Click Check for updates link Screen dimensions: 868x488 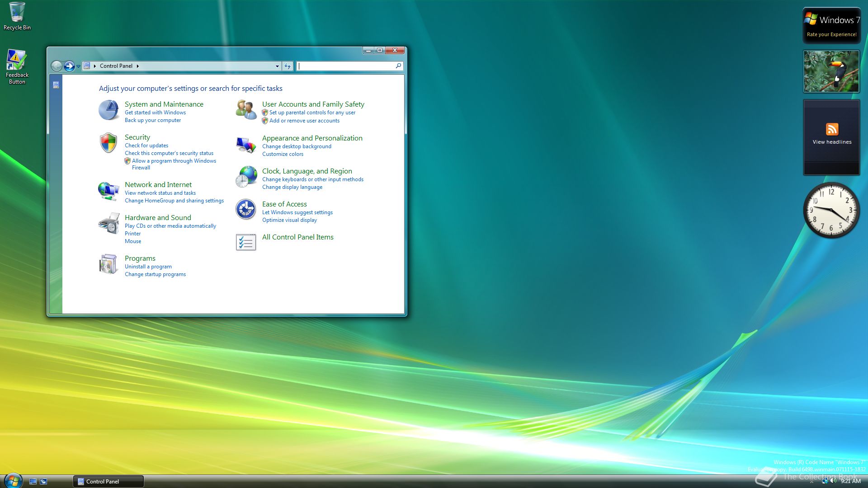point(146,145)
